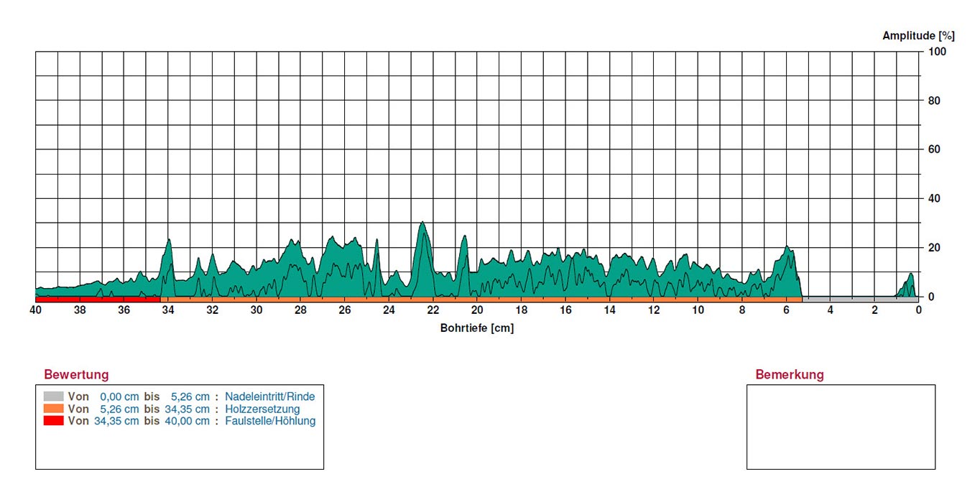Screen dimensions: 980x487
Task: Click the small green peak near 0 cm depth
Action: [x=910, y=285]
